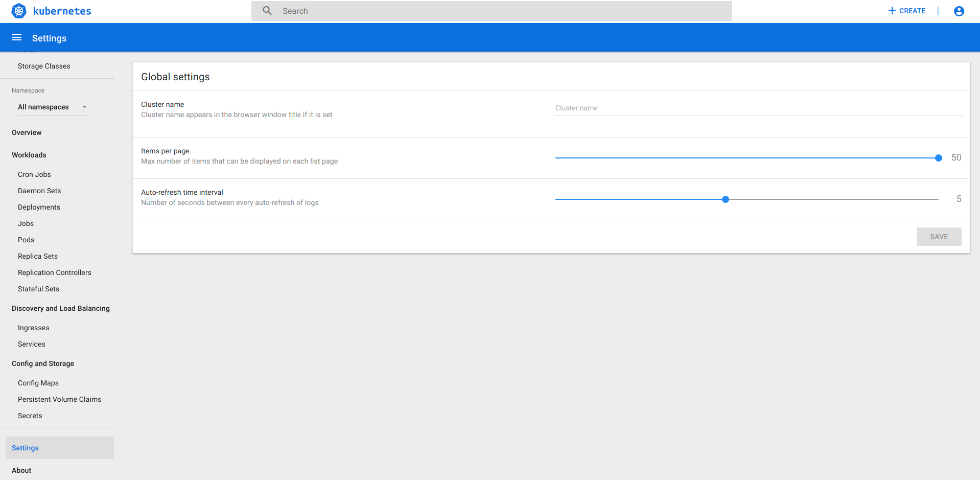Image resolution: width=980 pixels, height=480 pixels.
Task: Click the Settings title in the blue bar
Action: pyautogui.click(x=49, y=38)
